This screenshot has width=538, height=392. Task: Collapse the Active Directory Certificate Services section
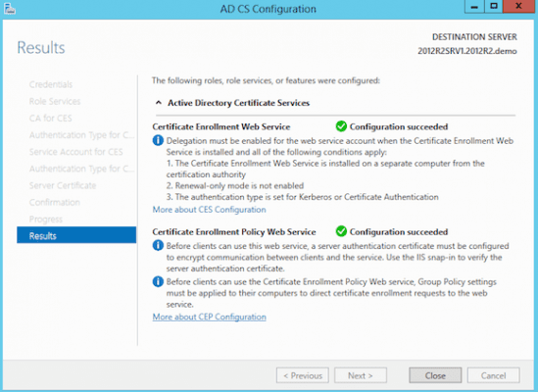click(x=159, y=103)
